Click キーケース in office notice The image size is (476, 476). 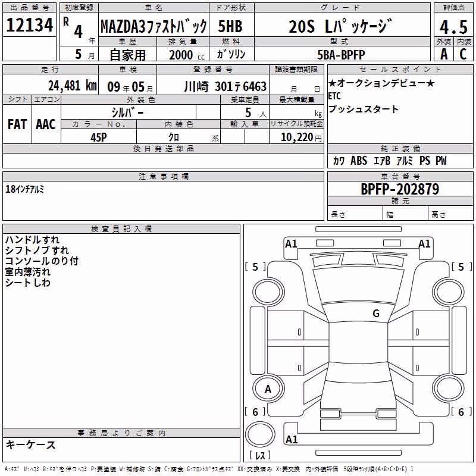coord(31,445)
